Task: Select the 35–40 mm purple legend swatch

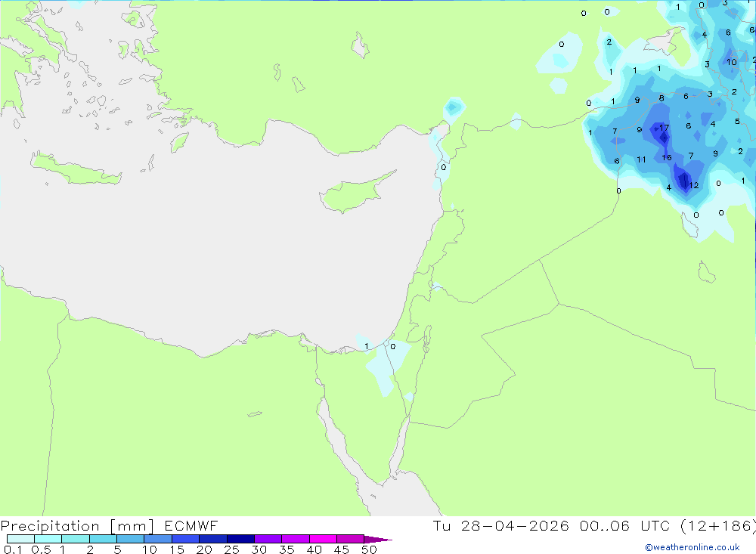Action: coord(296,539)
